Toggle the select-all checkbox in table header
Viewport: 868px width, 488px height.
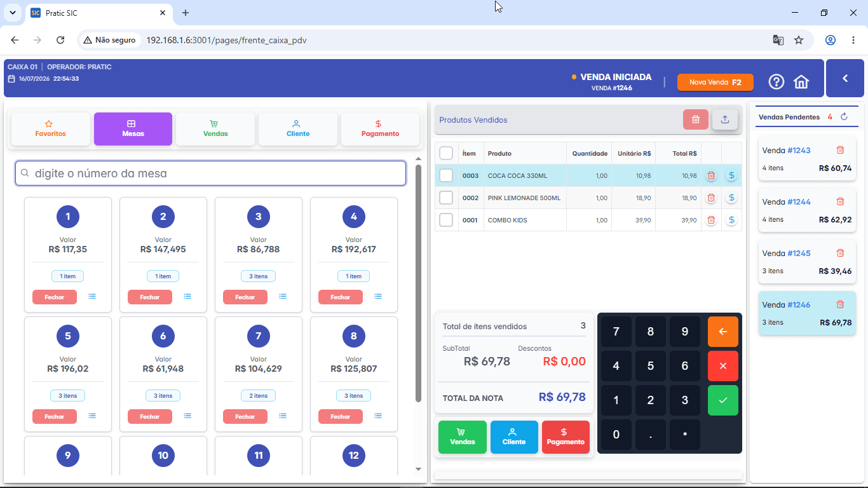point(446,153)
